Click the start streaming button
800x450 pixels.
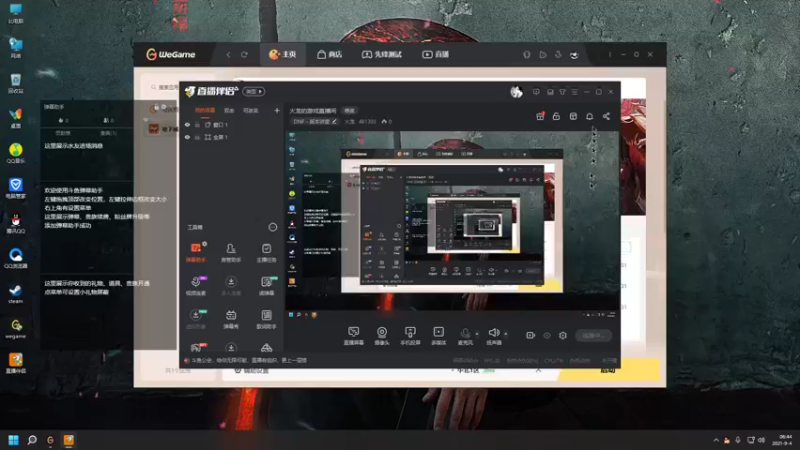point(594,335)
